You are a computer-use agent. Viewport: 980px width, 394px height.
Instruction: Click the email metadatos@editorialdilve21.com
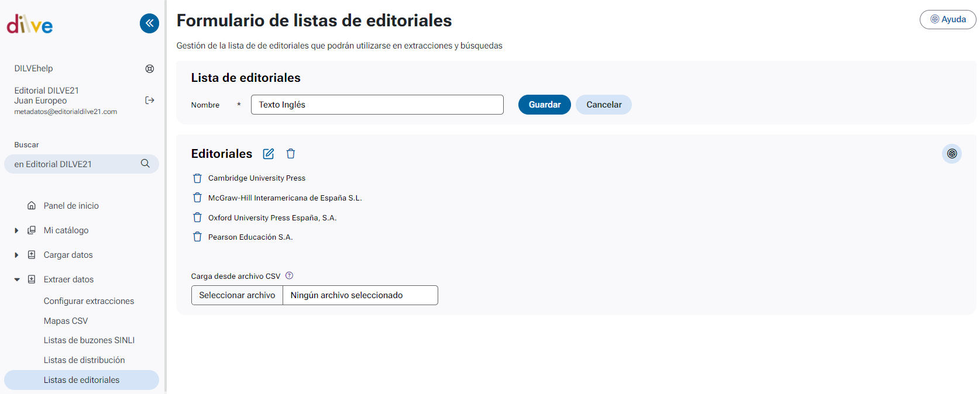pos(66,112)
